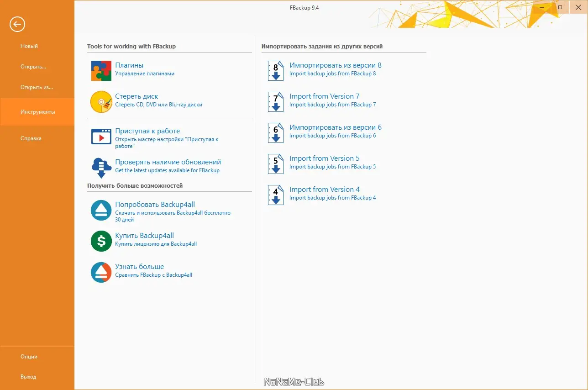Click the Try Backup4all eject icon
Viewport: 588px width, 390px height.
click(x=101, y=211)
